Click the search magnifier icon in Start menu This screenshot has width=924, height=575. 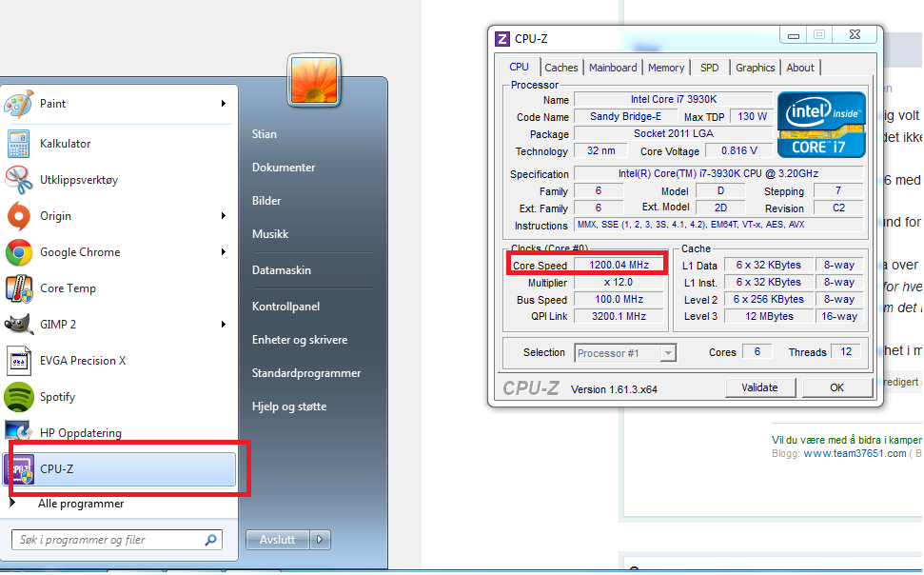210,540
